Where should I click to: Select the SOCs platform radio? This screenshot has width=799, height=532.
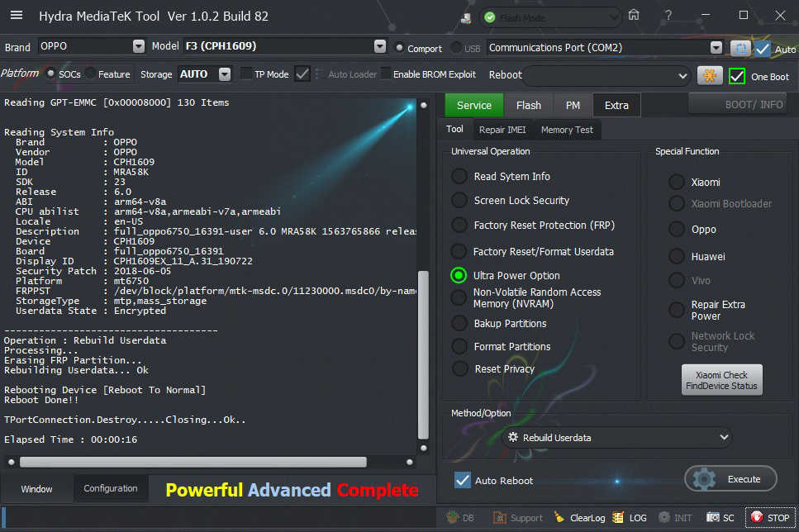coord(50,74)
